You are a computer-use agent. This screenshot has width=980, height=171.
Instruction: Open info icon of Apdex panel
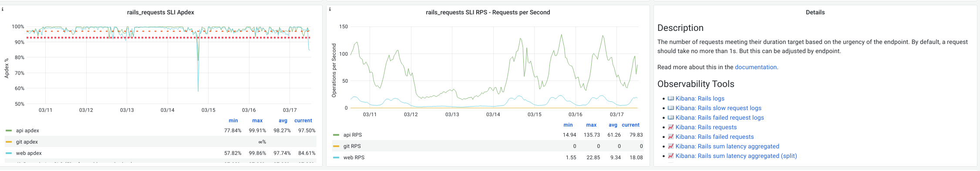coord(3,9)
